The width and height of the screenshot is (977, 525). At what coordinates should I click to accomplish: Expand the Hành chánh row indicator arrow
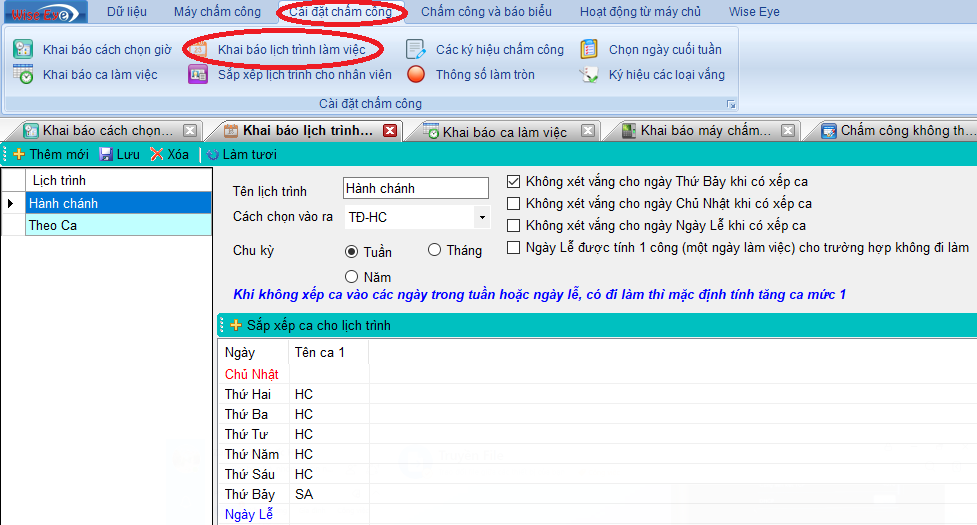pos(11,203)
